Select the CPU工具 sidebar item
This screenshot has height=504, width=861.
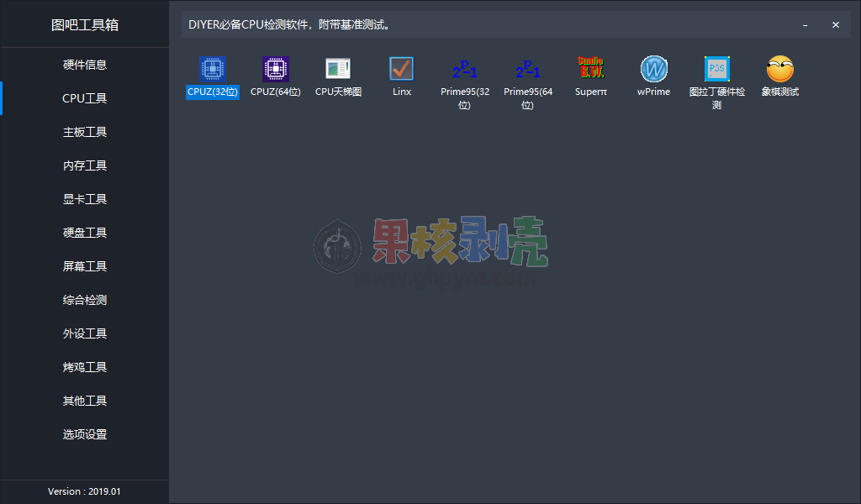pyautogui.click(x=85, y=98)
